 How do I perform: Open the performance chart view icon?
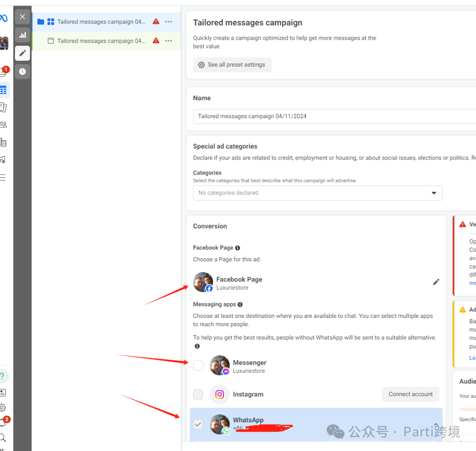click(22, 35)
